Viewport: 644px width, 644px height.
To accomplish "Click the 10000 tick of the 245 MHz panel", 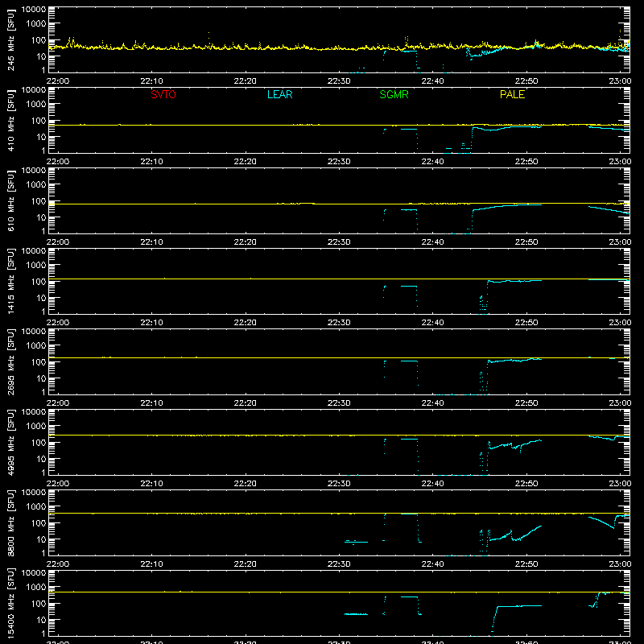I will coord(34,10).
